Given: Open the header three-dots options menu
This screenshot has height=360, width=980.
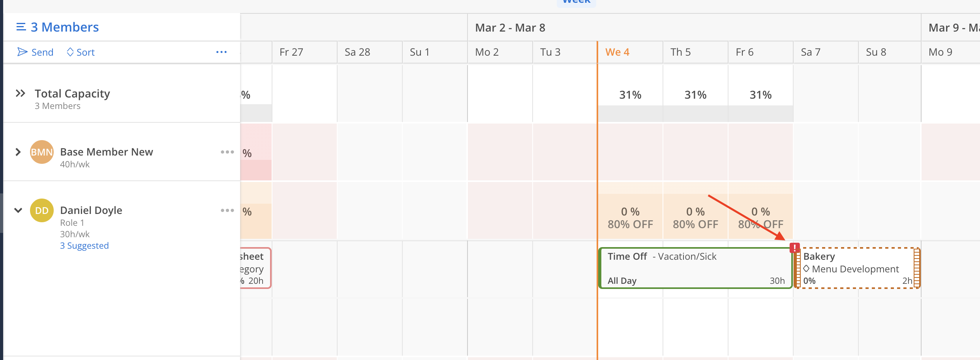Looking at the screenshot, I should pyautogui.click(x=221, y=52).
